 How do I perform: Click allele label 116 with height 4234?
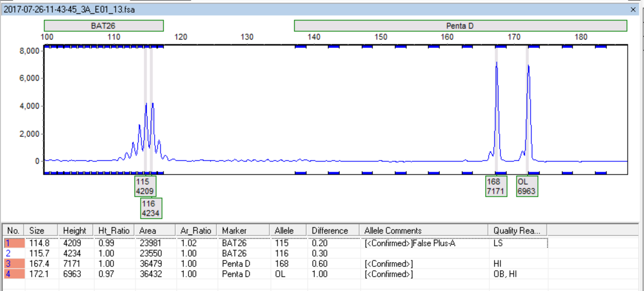[x=151, y=208]
